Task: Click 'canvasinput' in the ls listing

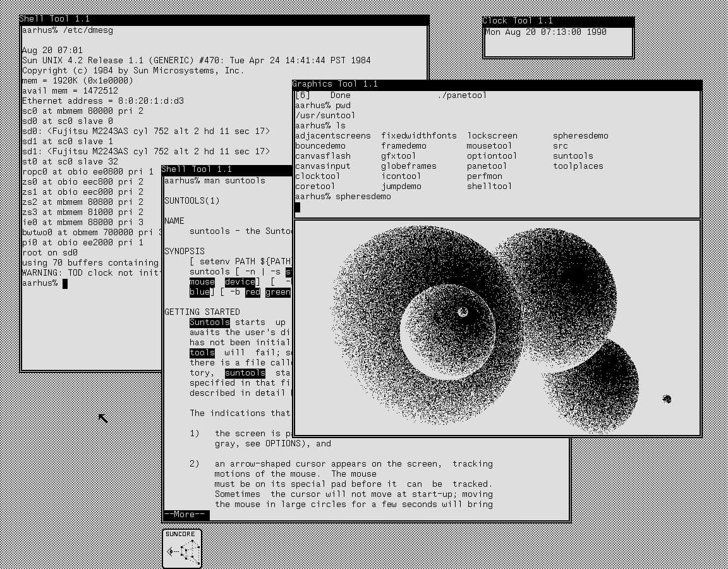Action: point(323,166)
